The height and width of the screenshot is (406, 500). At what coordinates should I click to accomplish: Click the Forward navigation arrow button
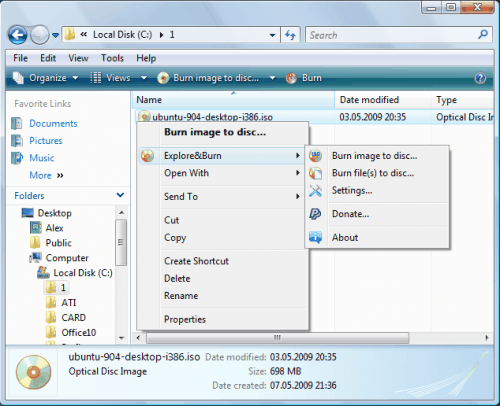point(40,35)
